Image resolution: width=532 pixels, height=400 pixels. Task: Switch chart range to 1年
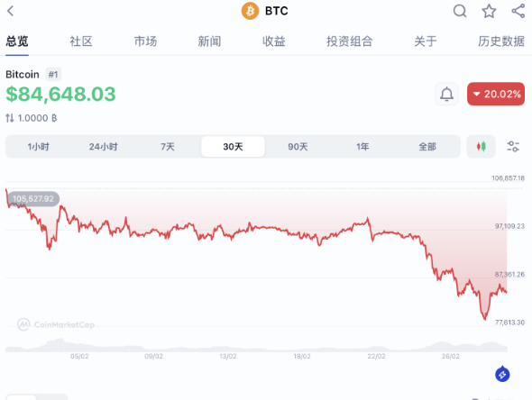(362, 147)
